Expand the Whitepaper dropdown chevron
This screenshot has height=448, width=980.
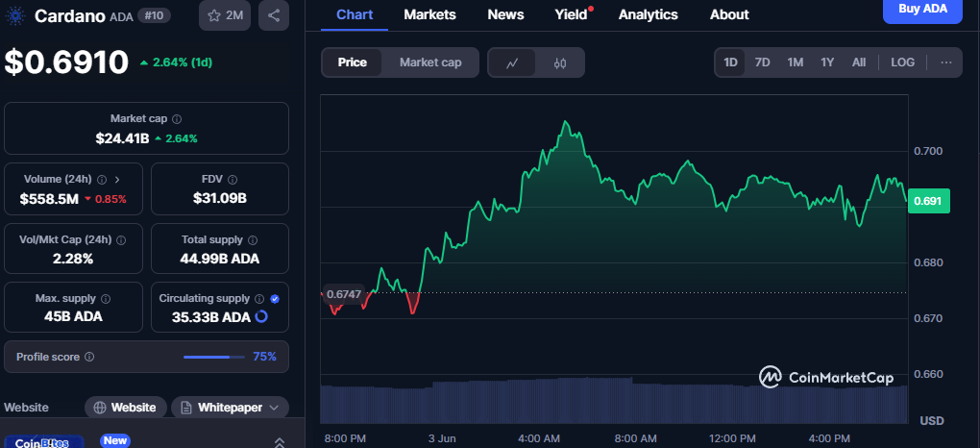coord(274,408)
